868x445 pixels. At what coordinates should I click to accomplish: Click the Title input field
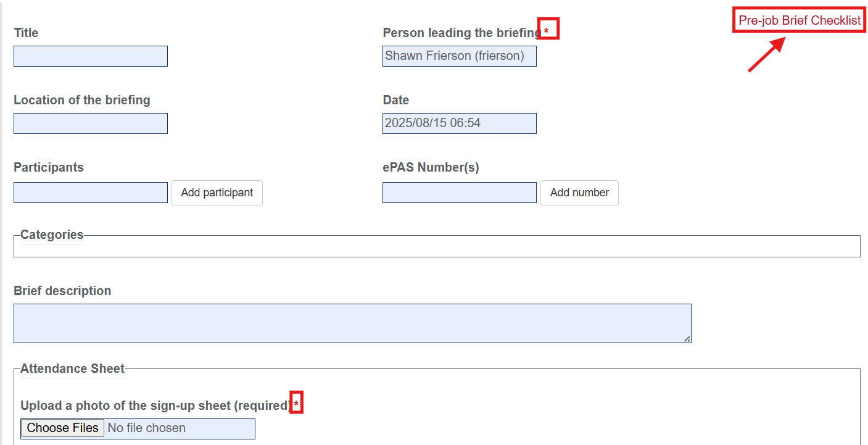pos(91,56)
